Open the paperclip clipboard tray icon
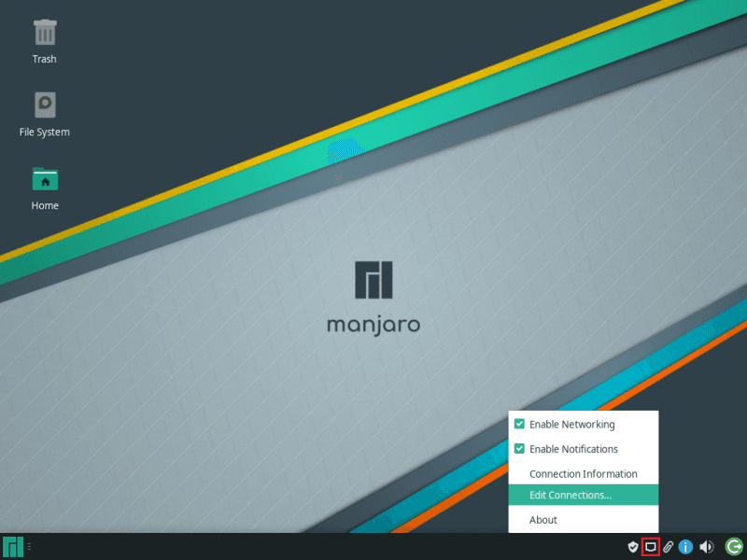The image size is (747, 560). [668, 547]
